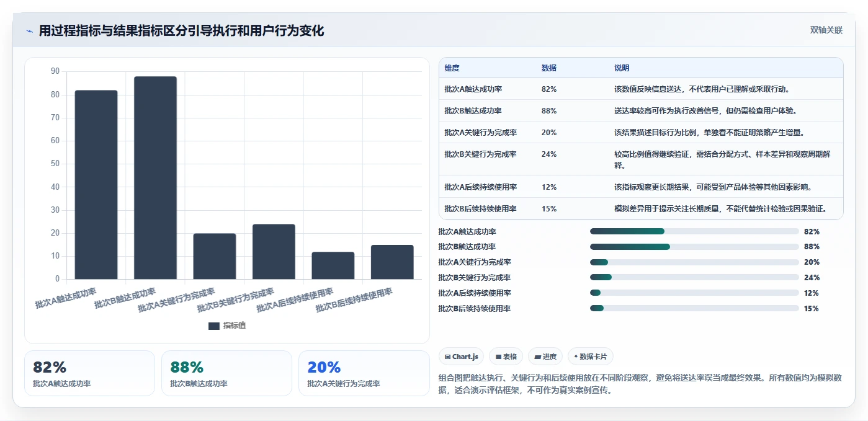Click the 维度 column header
Viewport: 868px width, 421px height.
click(x=452, y=68)
